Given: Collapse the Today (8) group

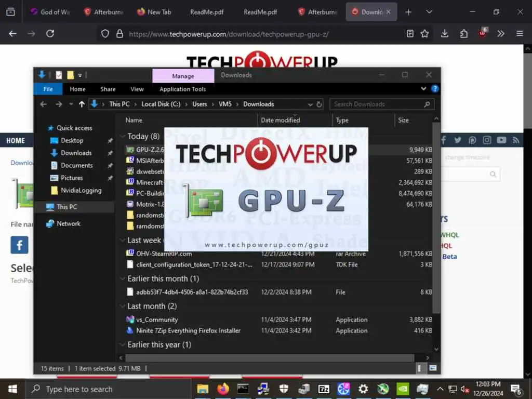Looking at the screenshot, I should [x=123, y=137].
